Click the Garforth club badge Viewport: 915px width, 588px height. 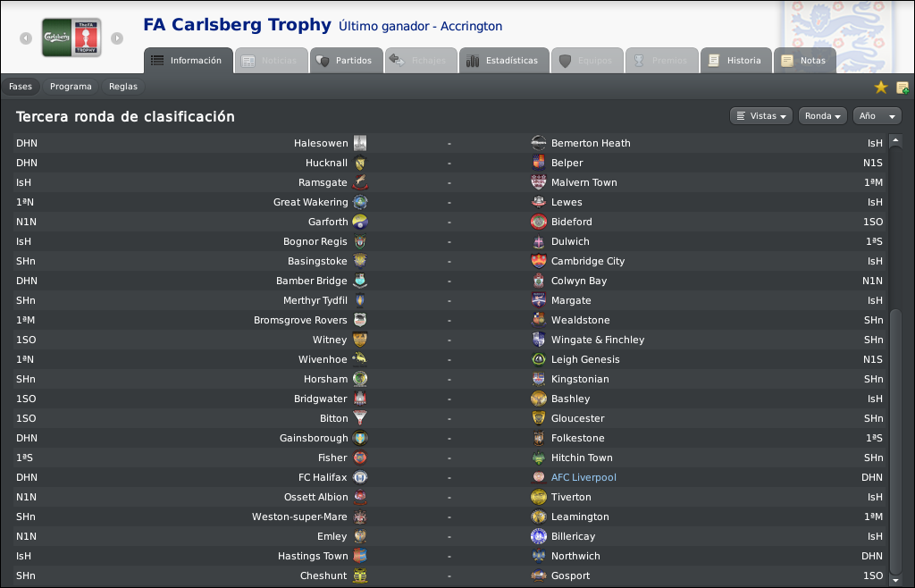361,222
